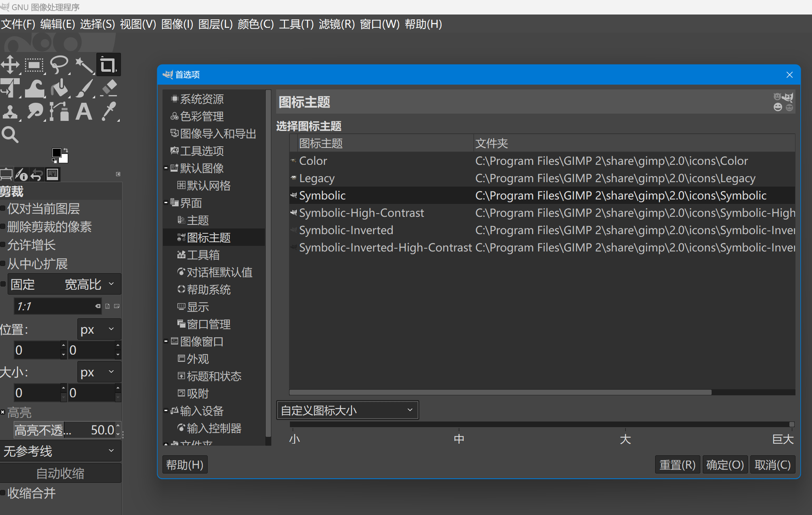The height and width of the screenshot is (515, 812).
Task: Select the Unified Transform tool
Action: coord(10,88)
